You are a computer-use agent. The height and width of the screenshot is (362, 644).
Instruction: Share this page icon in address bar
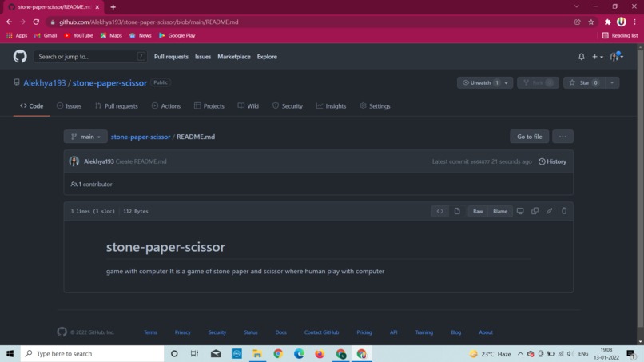pos(578,22)
